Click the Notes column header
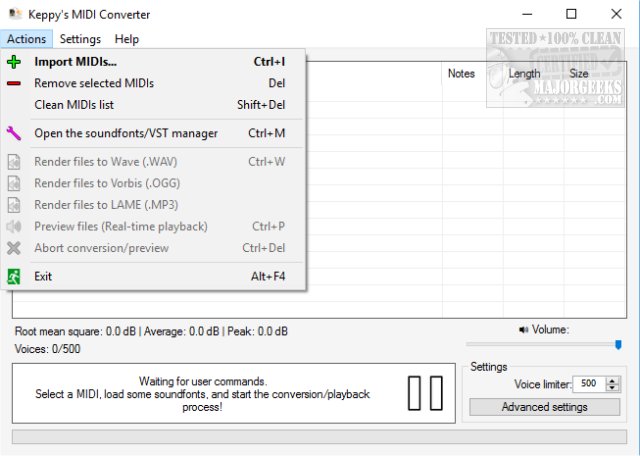This screenshot has width=640, height=456. point(473,73)
